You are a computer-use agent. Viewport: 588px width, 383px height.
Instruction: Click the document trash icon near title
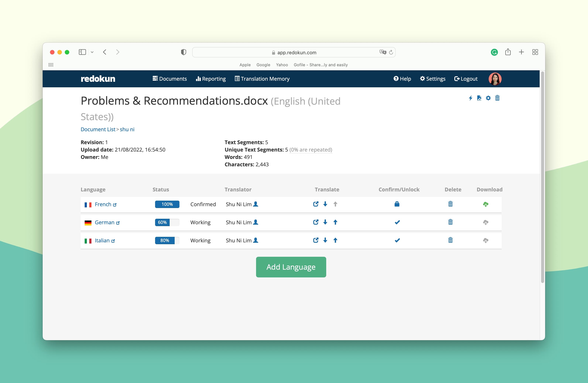(497, 98)
